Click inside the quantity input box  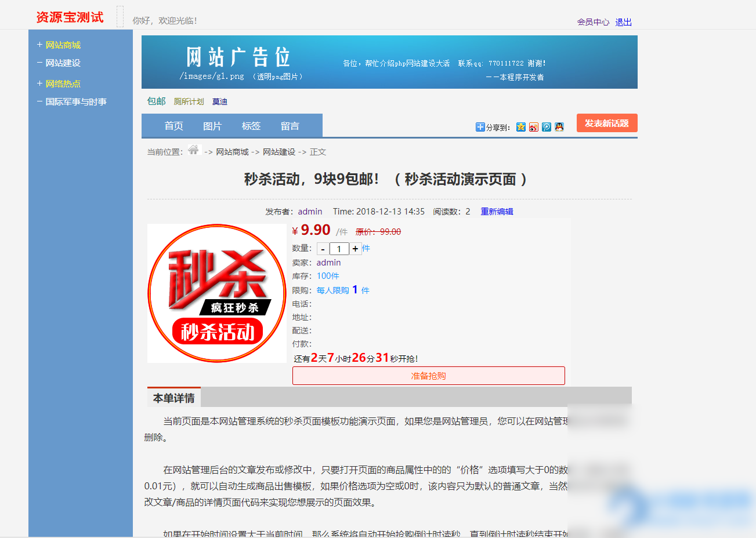(339, 248)
